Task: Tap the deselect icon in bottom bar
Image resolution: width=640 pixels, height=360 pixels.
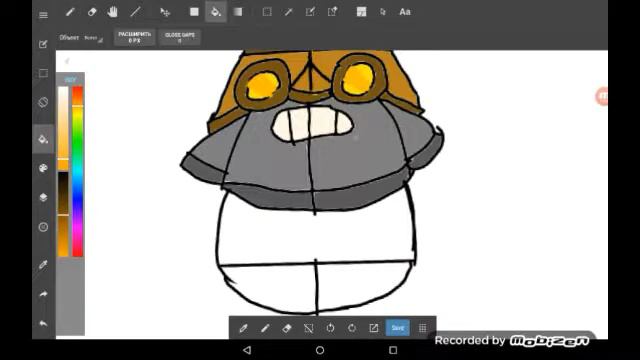Action: coord(309,328)
